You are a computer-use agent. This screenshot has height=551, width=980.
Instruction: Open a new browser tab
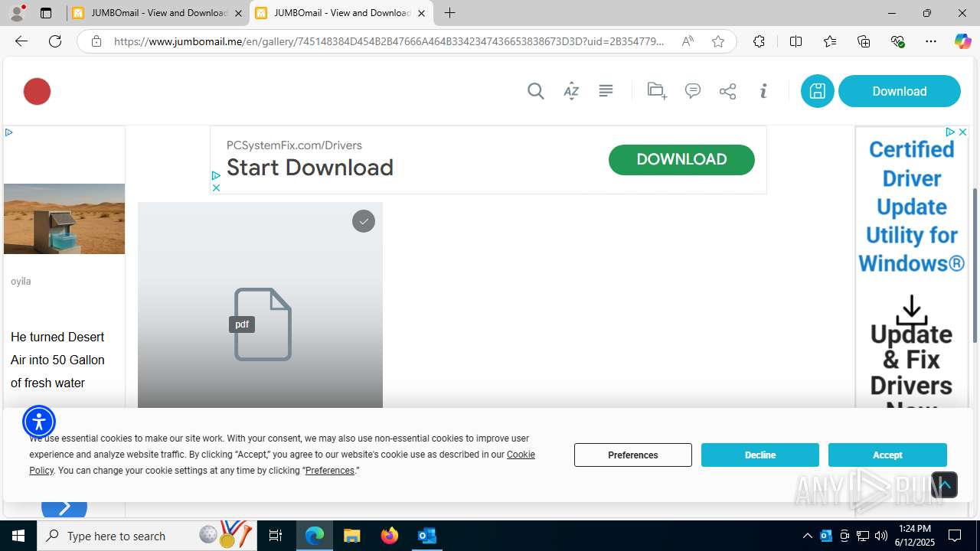[450, 13]
